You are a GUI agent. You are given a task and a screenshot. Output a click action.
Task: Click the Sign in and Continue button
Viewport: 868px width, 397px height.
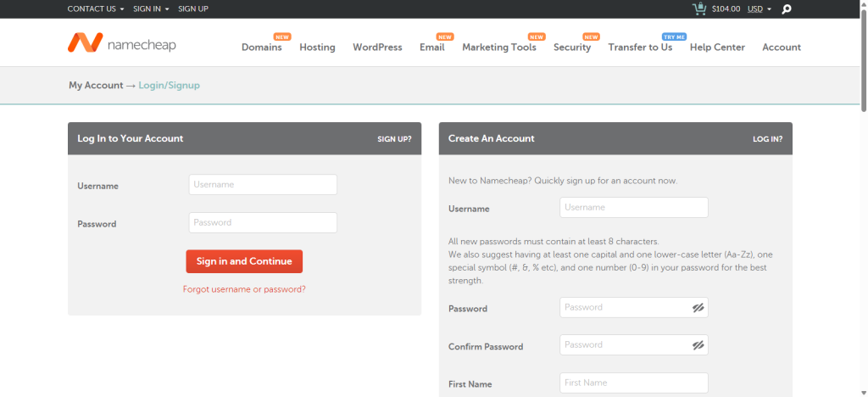click(x=244, y=261)
